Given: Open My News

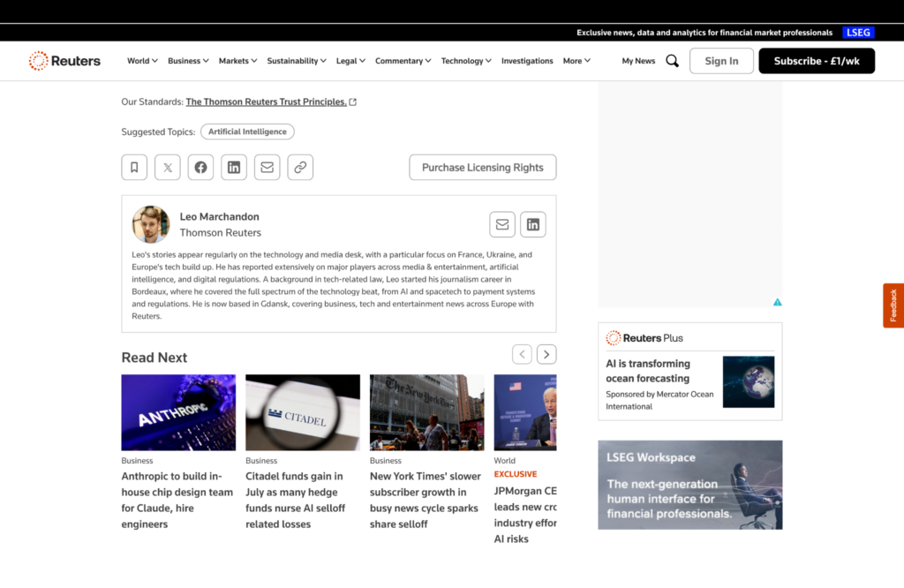Looking at the screenshot, I should (x=638, y=61).
